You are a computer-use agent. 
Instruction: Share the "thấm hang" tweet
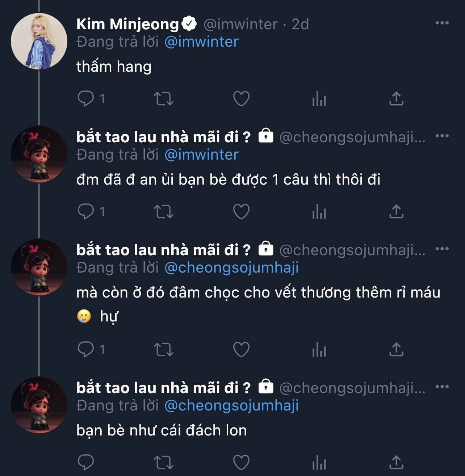point(396,98)
